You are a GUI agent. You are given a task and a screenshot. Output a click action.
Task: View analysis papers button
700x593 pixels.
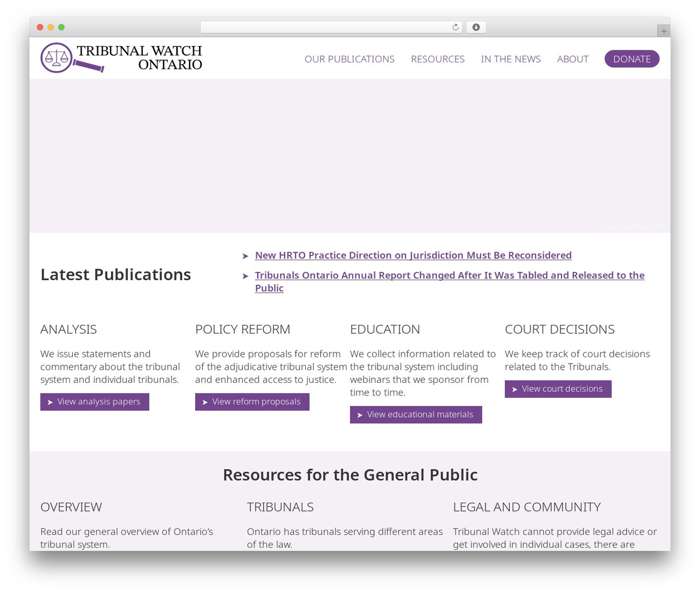pyautogui.click(x=95, y=402)
